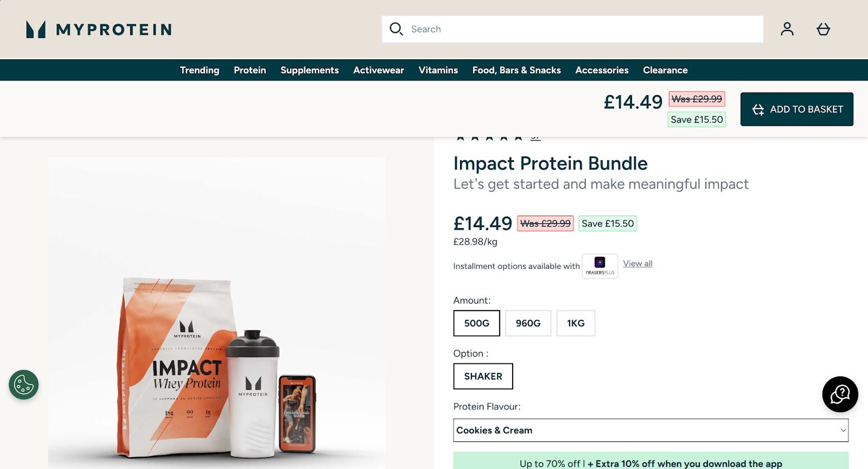
Task: Select the SHAKER option
Action: click(483, 376)
